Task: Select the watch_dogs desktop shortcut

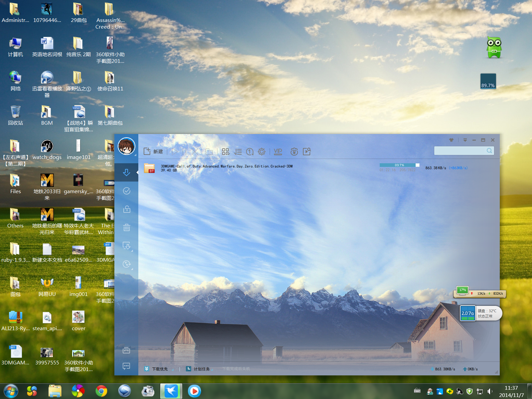Action: [47, 150]
